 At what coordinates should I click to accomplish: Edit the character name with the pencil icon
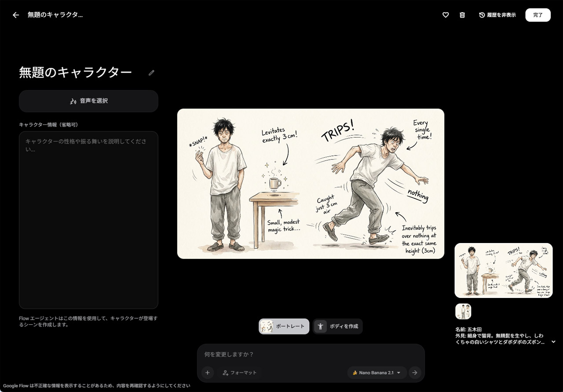pyautogui.click(x=151, y=73)
